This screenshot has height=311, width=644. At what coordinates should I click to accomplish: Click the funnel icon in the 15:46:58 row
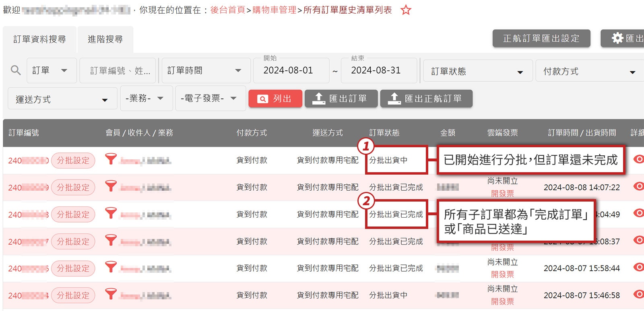[x=111, y=294]
